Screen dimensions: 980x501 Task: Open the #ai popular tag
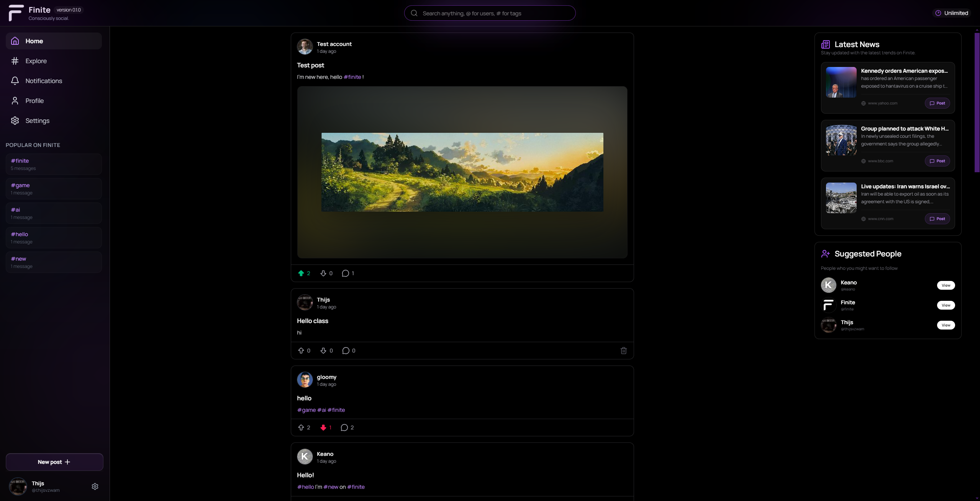[54, 213]
